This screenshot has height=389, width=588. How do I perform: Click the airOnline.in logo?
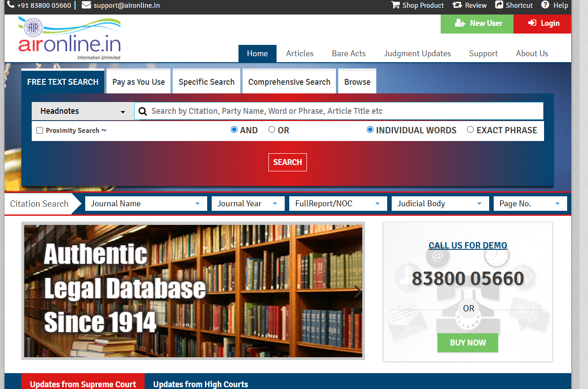click(x=70, y=39)
